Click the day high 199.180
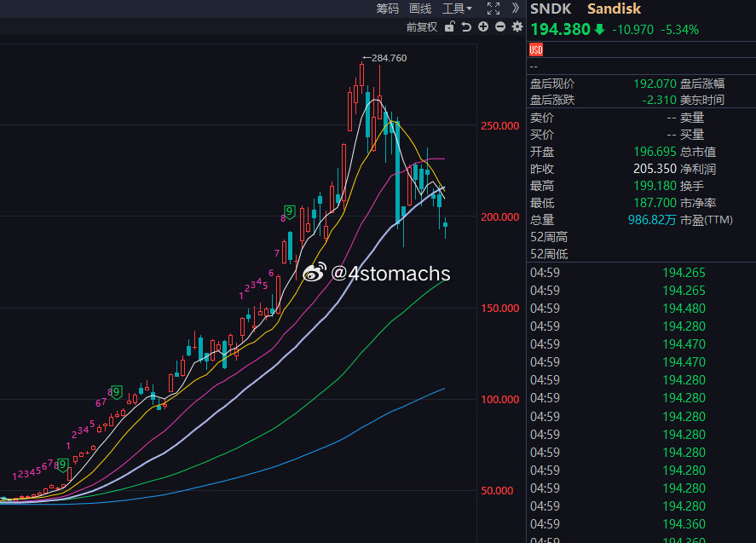This screenshot has height=543, width=756. (x=655, y=186)
